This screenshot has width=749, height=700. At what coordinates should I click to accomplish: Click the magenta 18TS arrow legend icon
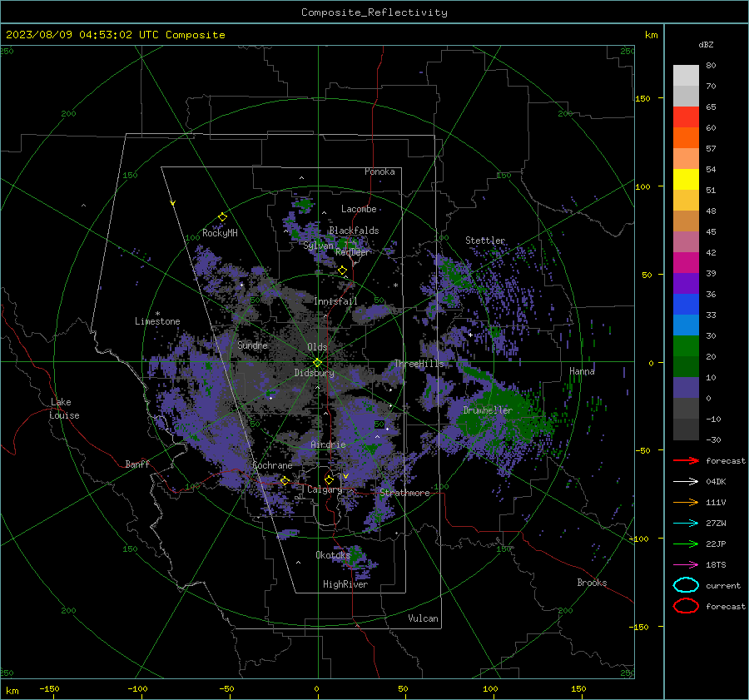point(686,564)
